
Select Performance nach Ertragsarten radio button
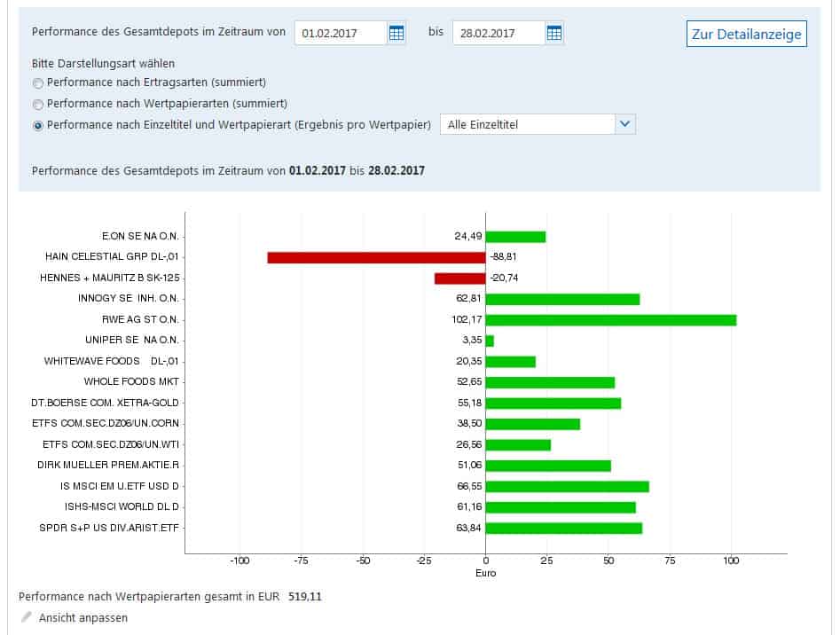[37, 83]
